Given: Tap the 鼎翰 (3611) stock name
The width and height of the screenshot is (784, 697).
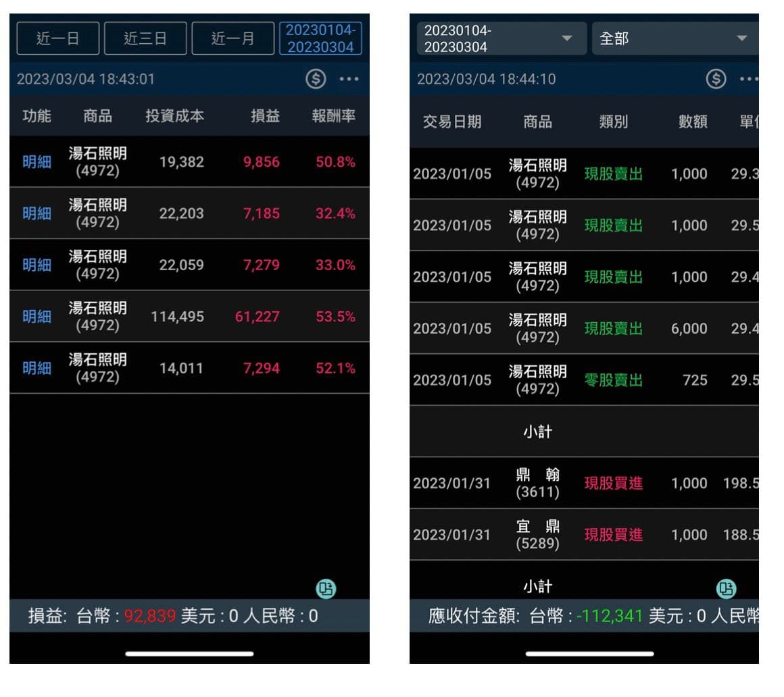Looking at the screenshot, I should point(537,483).
